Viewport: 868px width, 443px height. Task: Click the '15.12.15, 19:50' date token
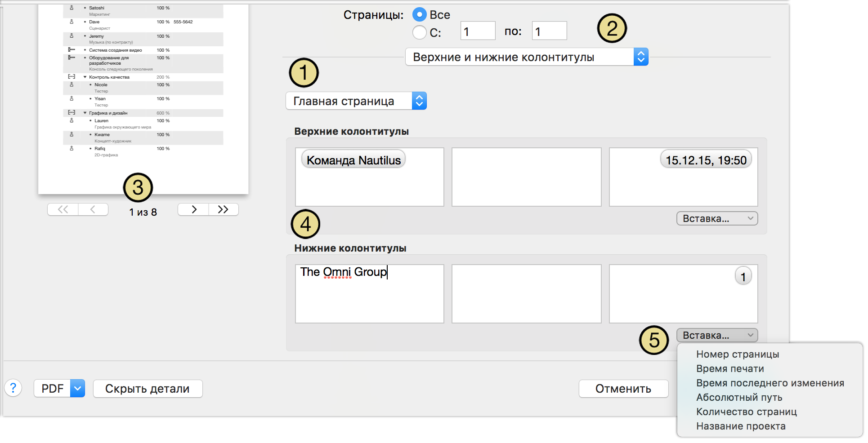[706, 160]
